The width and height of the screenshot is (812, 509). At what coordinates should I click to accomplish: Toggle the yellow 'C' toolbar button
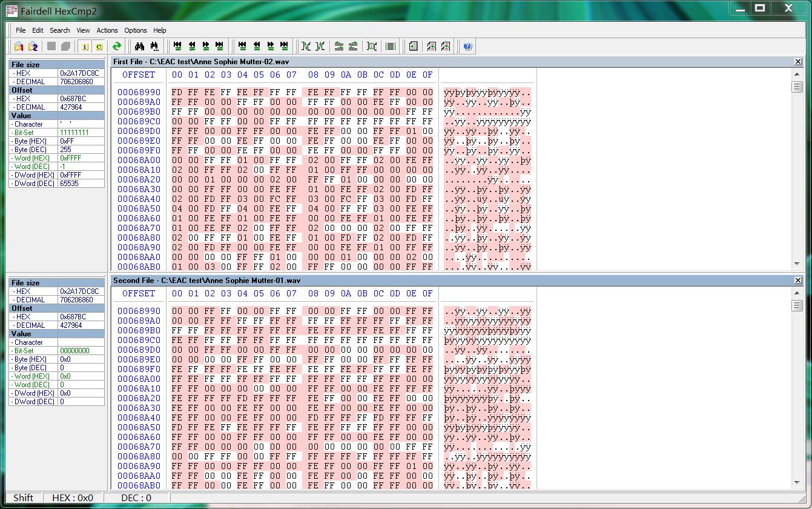(99, 47)
